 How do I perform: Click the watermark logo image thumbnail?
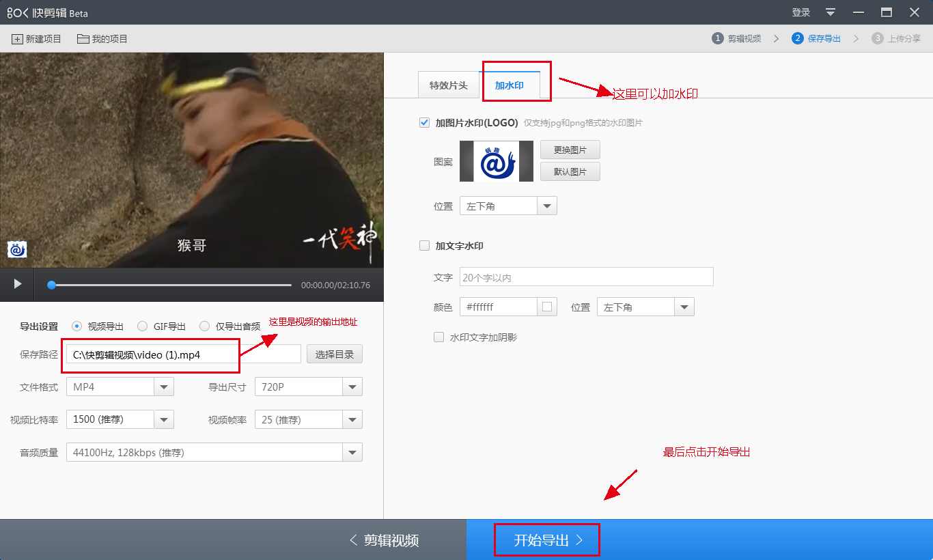point(496,161)
